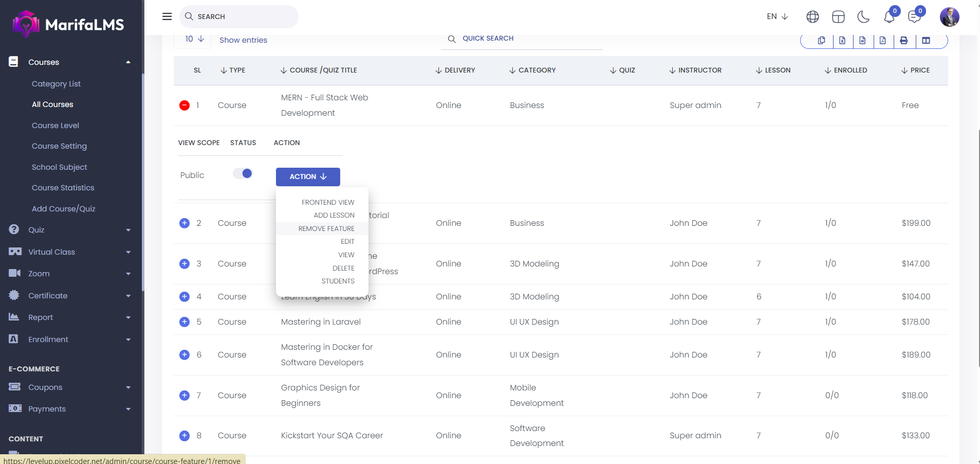Expand row 5 Mastering in Laravel details

click(184, 322)
